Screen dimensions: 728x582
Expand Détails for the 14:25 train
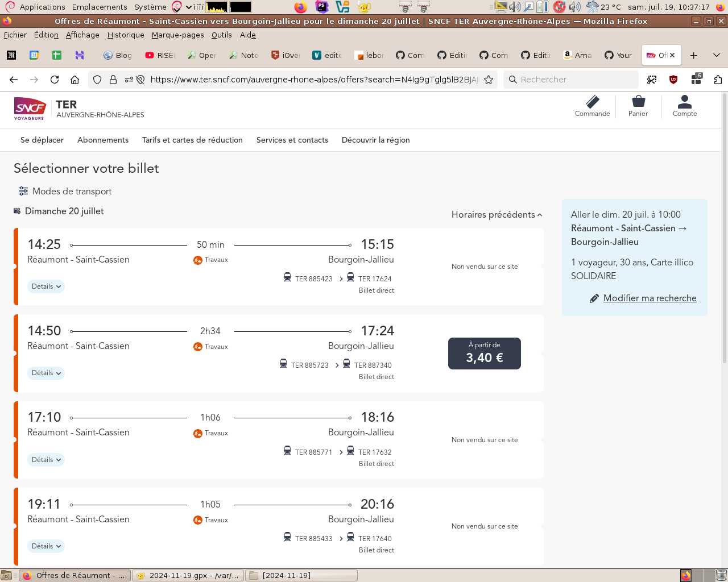point(46,286)
